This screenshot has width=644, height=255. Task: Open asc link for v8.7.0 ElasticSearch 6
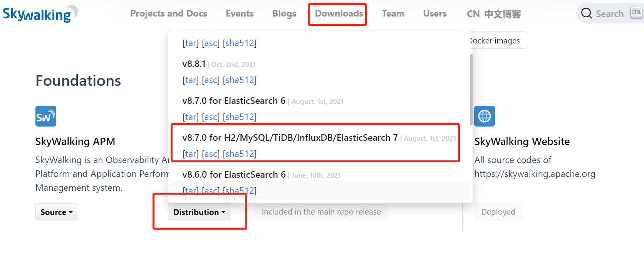(211, 117)
